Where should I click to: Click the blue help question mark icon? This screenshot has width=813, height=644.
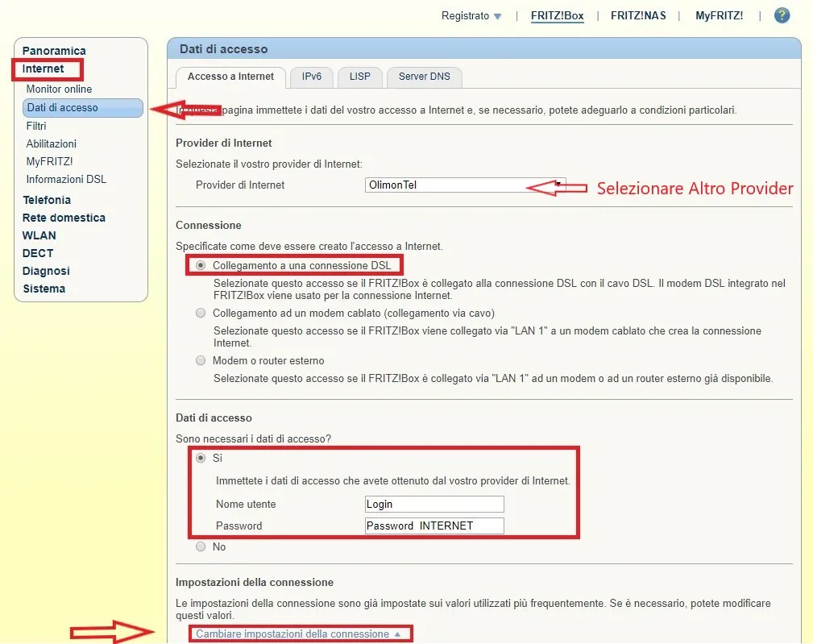(x=782, y=15)
